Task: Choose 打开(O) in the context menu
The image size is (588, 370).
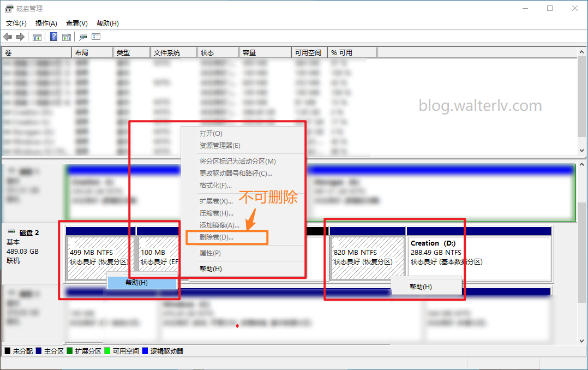Action: (211, 133)
